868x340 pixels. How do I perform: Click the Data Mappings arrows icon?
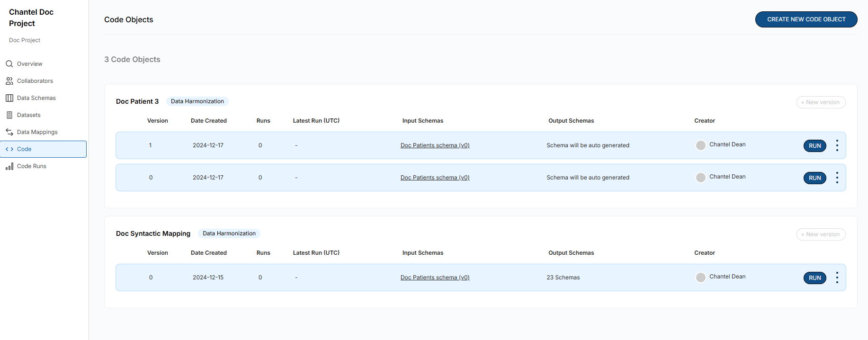(9, 132)
